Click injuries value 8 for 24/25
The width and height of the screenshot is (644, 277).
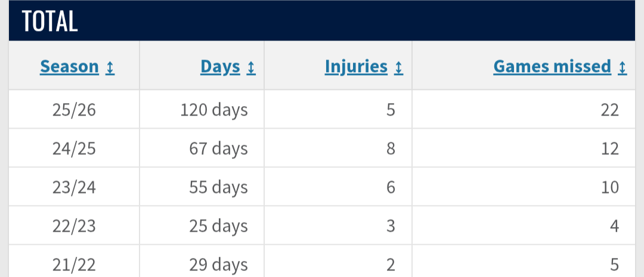pyautogui.click(x=391, y=148)
